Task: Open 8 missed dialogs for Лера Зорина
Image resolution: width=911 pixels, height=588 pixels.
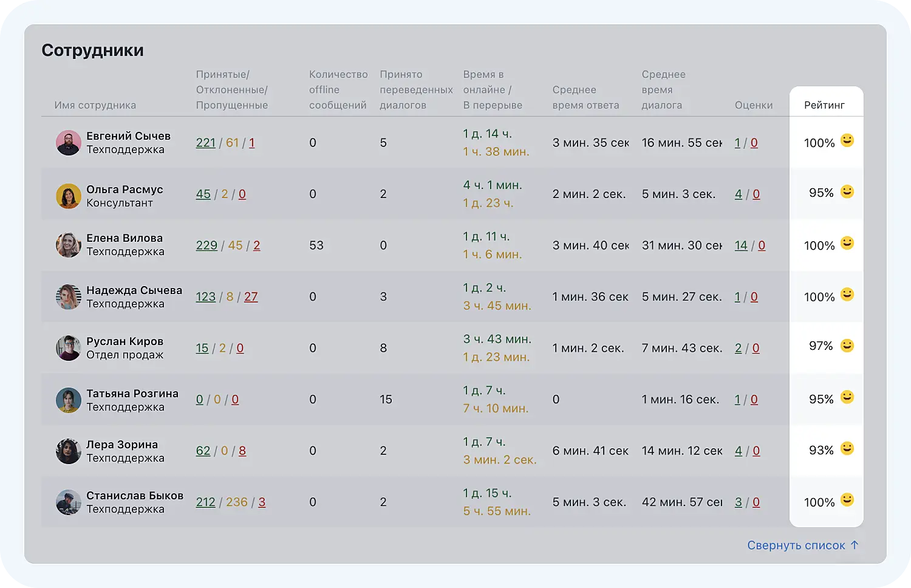Action: click(x=242, y=451)
